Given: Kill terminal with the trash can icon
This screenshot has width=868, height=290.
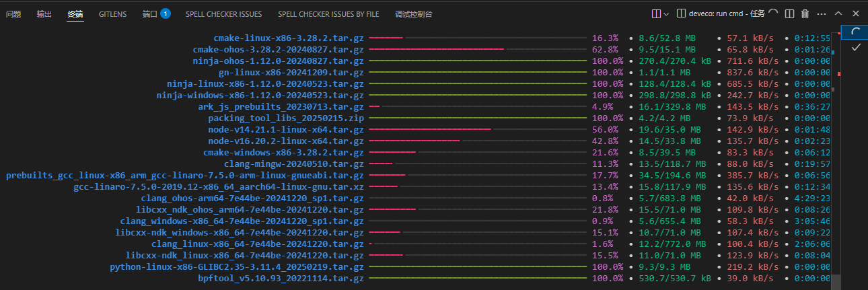Looking at the screenshot, I should pos(805,13).
